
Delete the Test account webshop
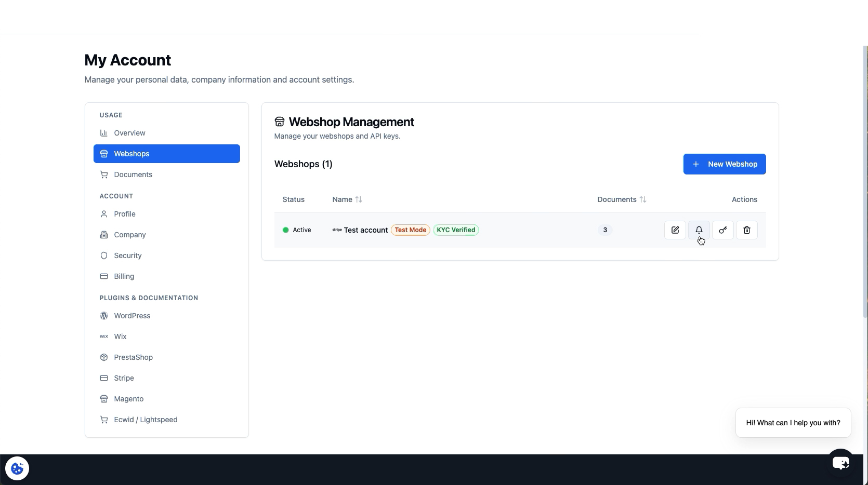coord(746,230)
